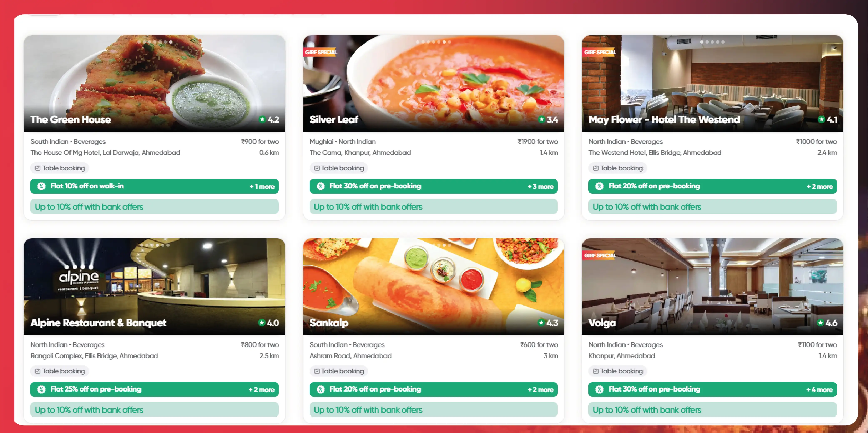Select the Table booking chip on the Volga card

point(618,371)
